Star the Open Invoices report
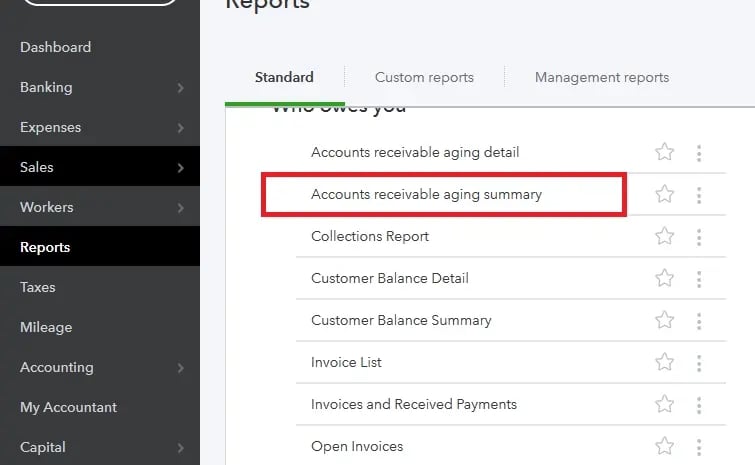755x465 pixels. point(664,446)
